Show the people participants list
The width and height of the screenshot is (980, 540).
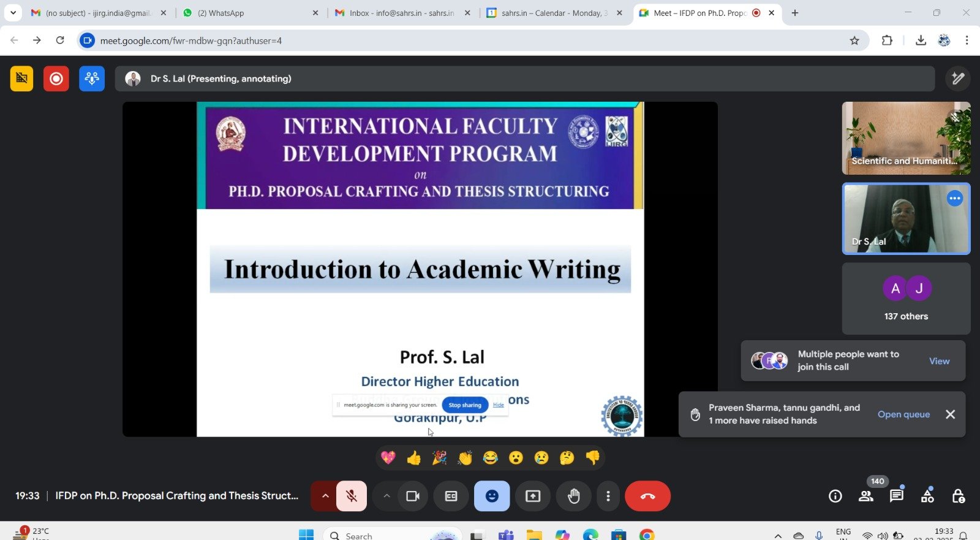[x=866, y=496]
